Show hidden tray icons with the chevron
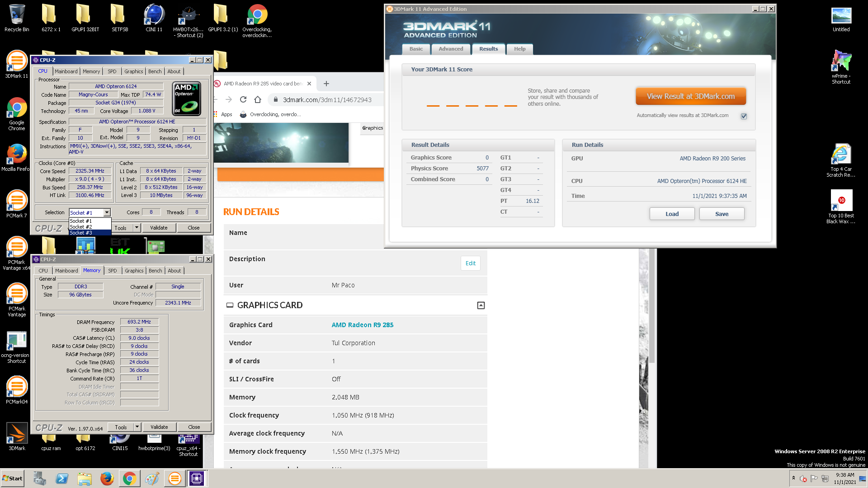 pyautogui.click(x=793, y=478)
